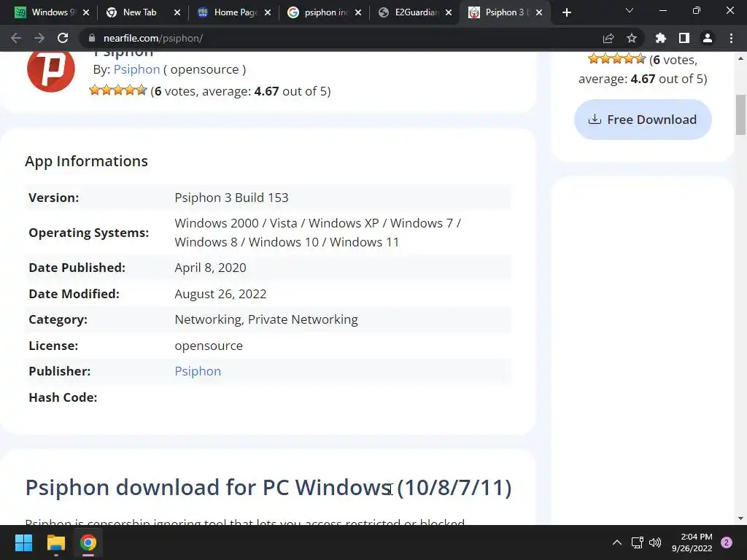Image resolution: width=747 pixels, height=560 pixels.
Task: Click the date August 26, 2022
Action: pyautogui.click(x=220, y=294)
